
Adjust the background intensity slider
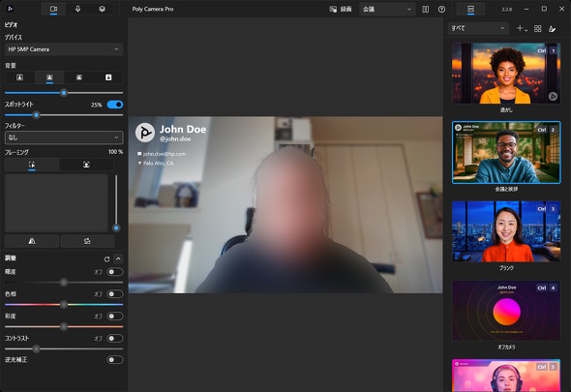tap(64, 93)
